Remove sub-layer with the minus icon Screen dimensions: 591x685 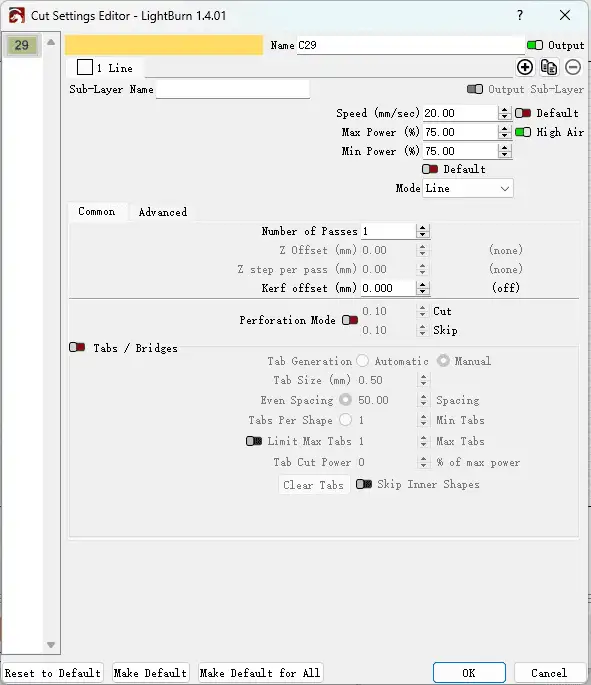point(573,67)
